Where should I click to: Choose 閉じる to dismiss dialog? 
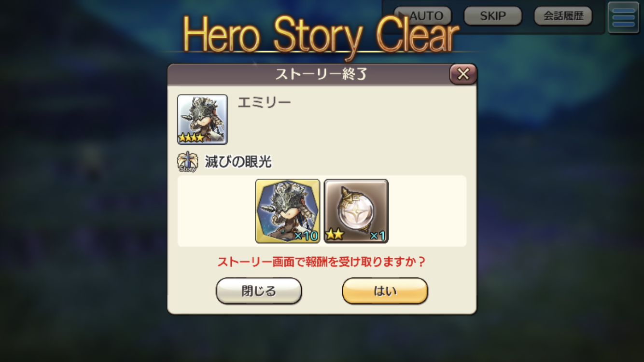point(259,291)
